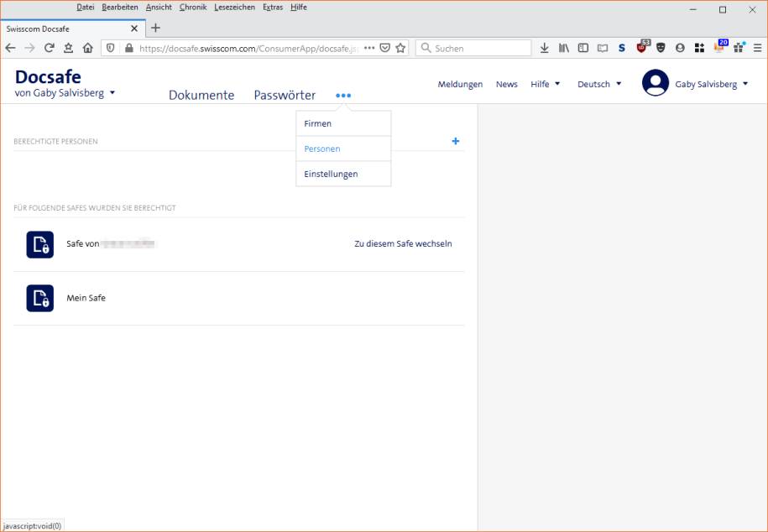Save page to Pocket icon
Screen dimensions: 768x532
(x=385, y=48)
